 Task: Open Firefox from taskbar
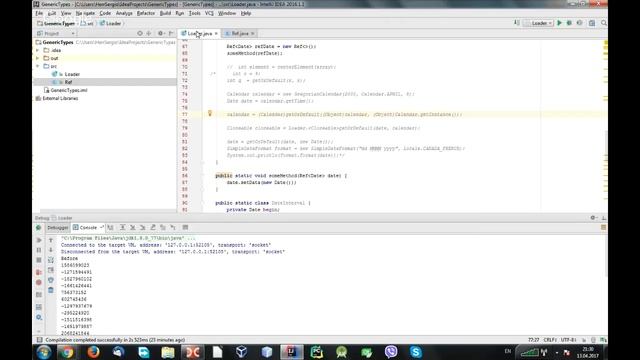(x=93, y=352)
